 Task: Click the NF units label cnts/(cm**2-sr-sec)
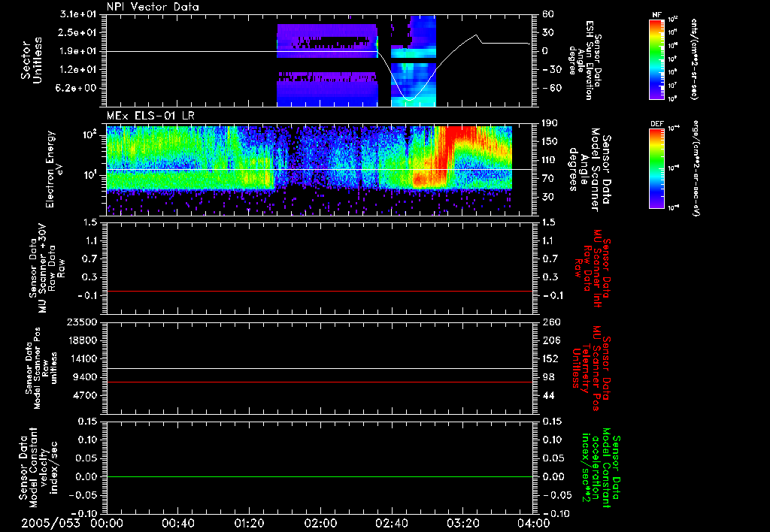click(x=694, y=59)
